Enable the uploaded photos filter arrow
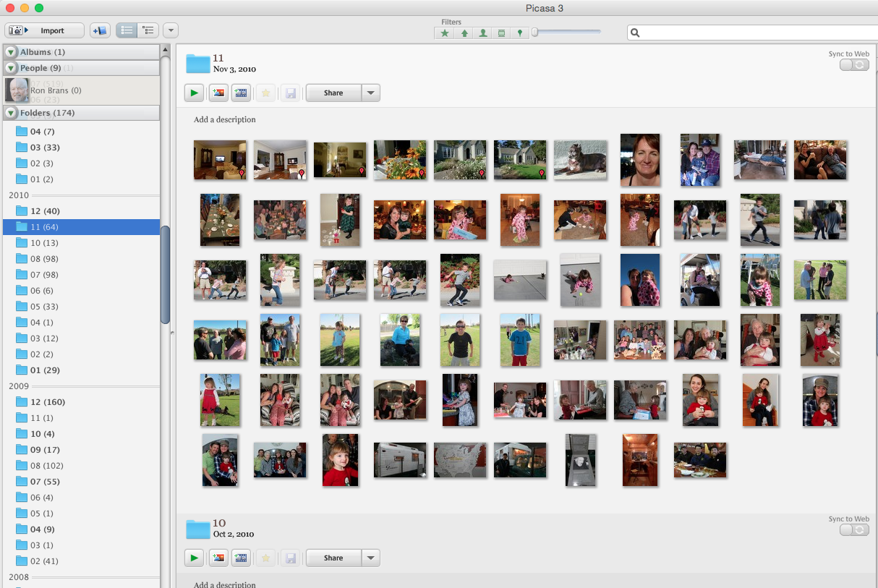Image resolution: width=878 pixels, height=588 pixels. pos(464,33)
